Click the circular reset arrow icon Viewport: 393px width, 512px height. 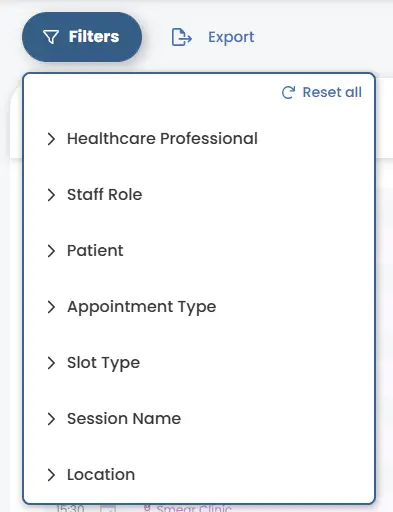pyautogui.click(x=288, y=92)
